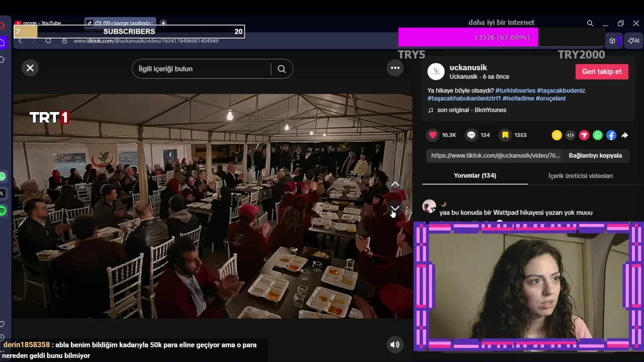Screen dimensions: 644x362
Task: Expand more share options arrow
Action: pyautogui.click(x=625, y=135)
